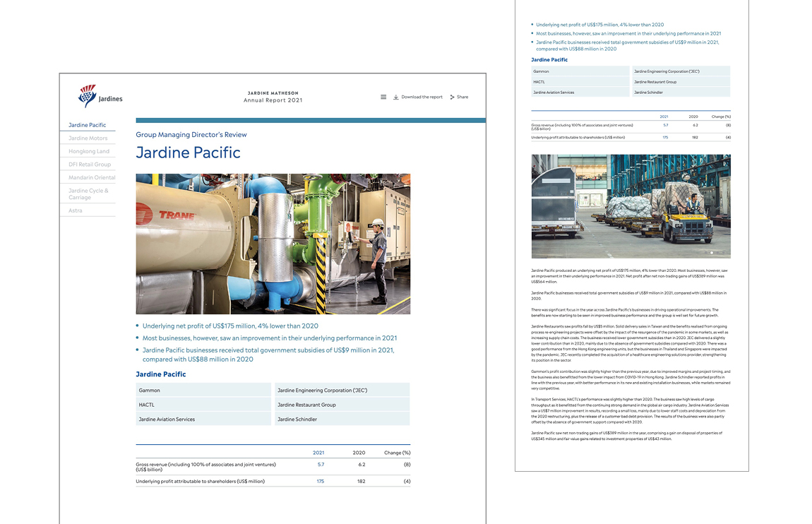Click the cargo operations photo in mobile view
Viewport: 812px width, 524px height.
pyautogui.click(x=630, y=206)
